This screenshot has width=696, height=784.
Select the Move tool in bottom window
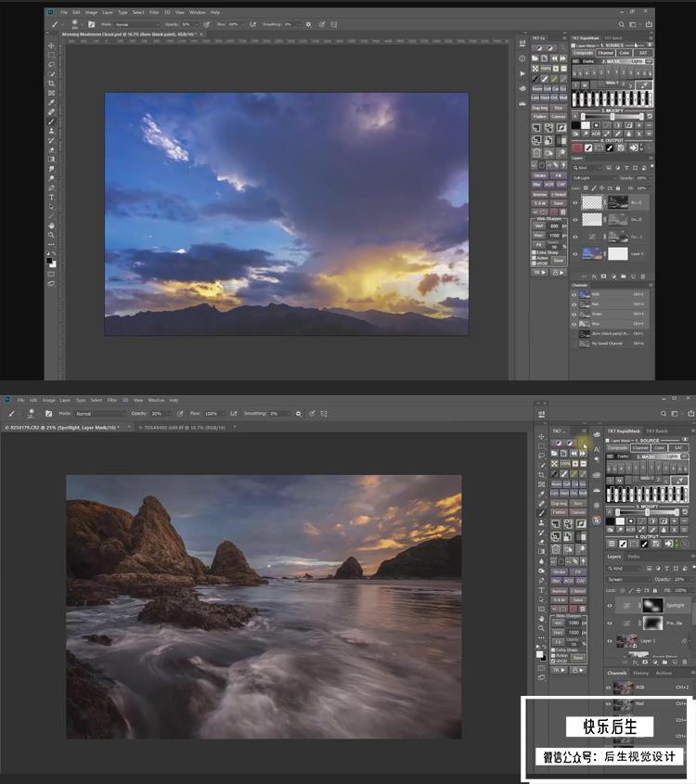542,436
